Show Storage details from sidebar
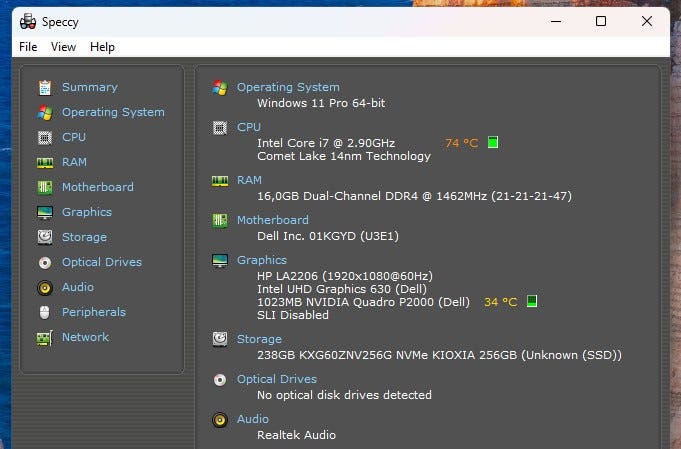Image resolution: width=681 pixels, height=449 pixels. coord(84,238)
